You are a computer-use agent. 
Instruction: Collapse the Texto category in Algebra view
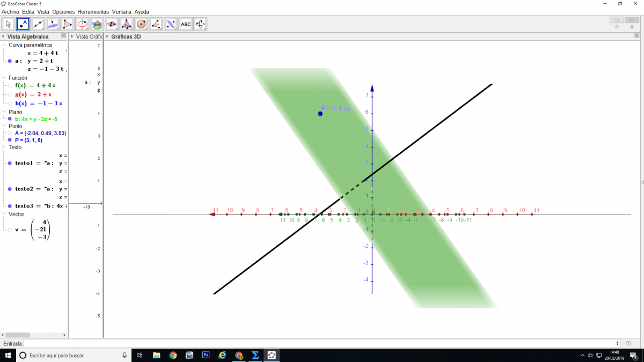coord(5,147)
